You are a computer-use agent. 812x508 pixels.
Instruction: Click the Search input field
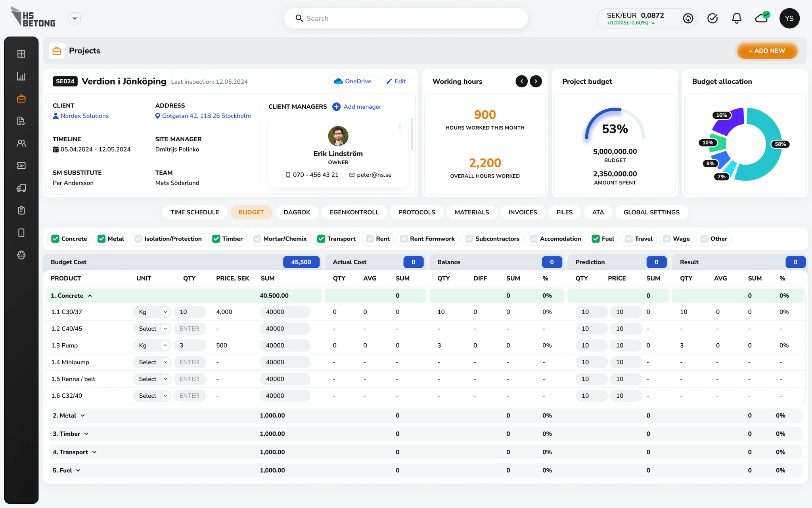click(x=406, y=18)
